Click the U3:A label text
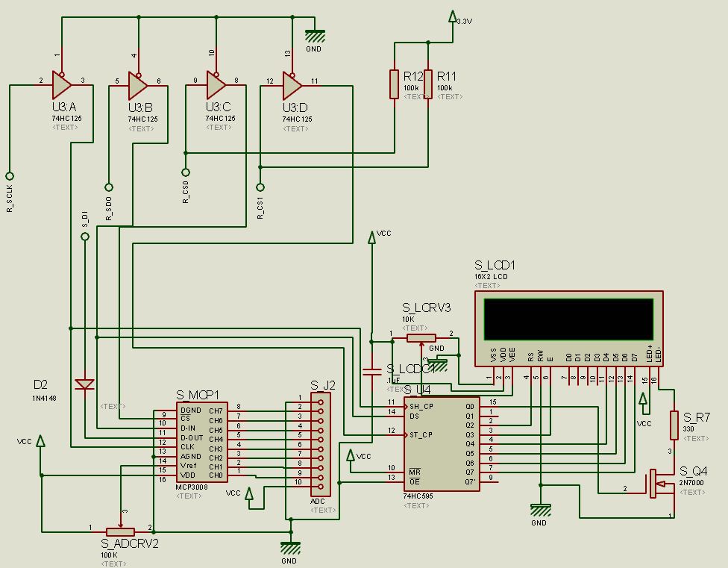The height and width of the screenshot is (568, 728). click(64, 107)
